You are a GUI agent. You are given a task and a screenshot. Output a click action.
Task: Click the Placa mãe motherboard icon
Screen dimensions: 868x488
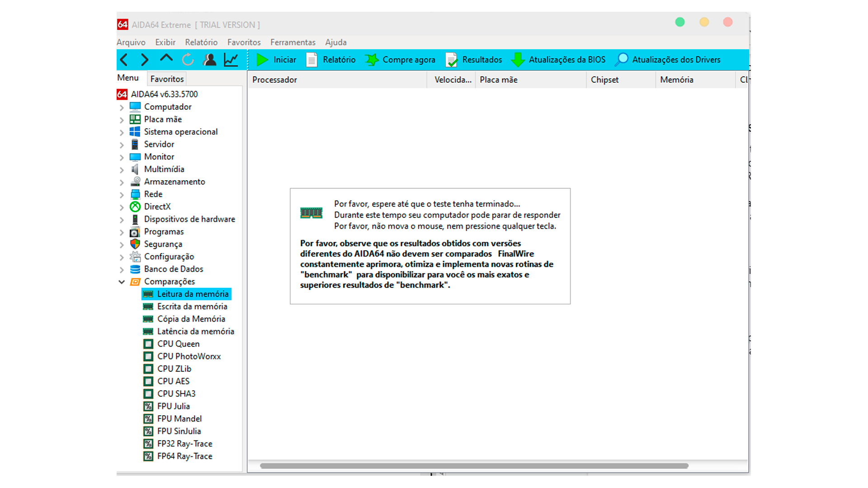(x=135, y=119)
